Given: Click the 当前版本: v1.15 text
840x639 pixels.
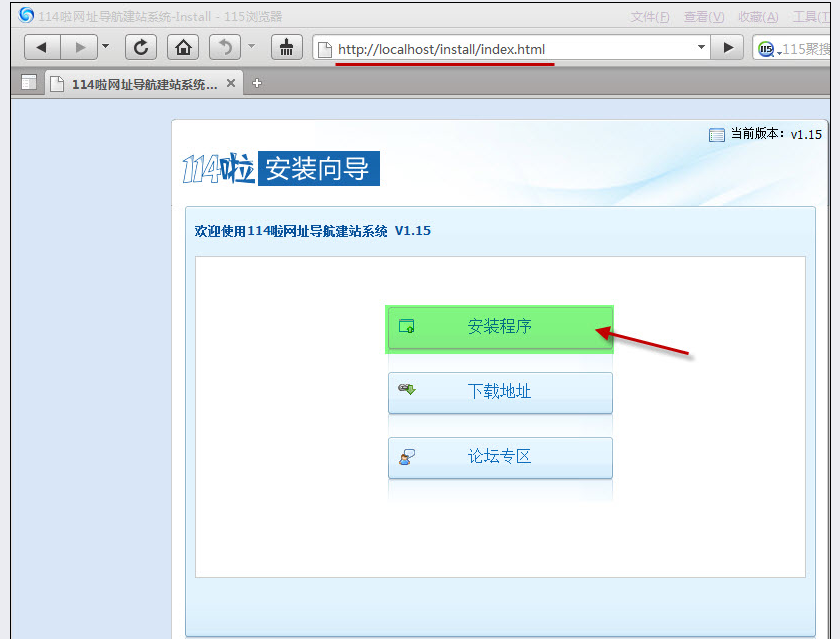Looking at the screenshot, I should tap(776, 134).
